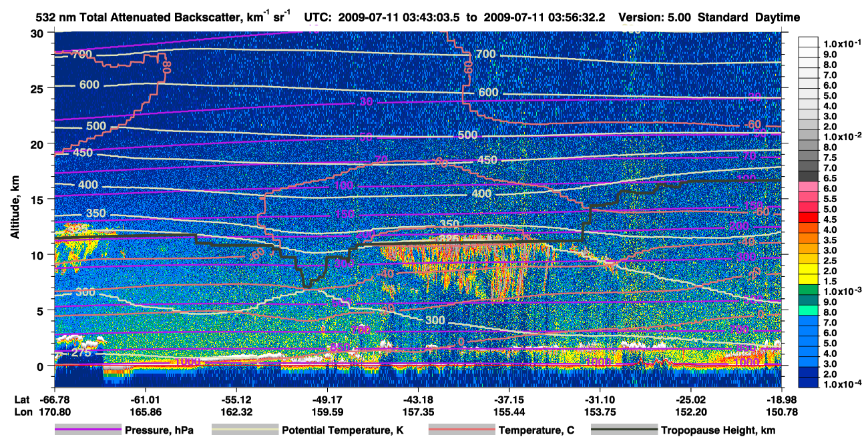This screenshot has height=445, width=868.
Task: Click longitude value 165.86
Action: pos(146,412)
